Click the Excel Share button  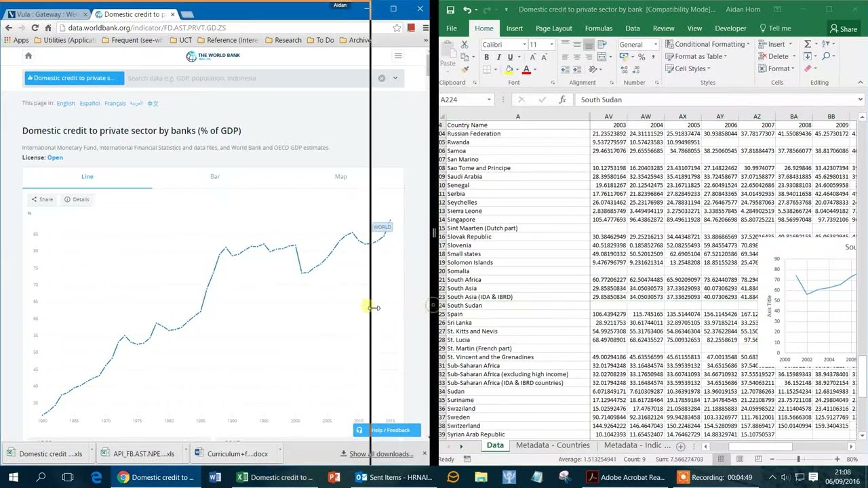(844, 28)
